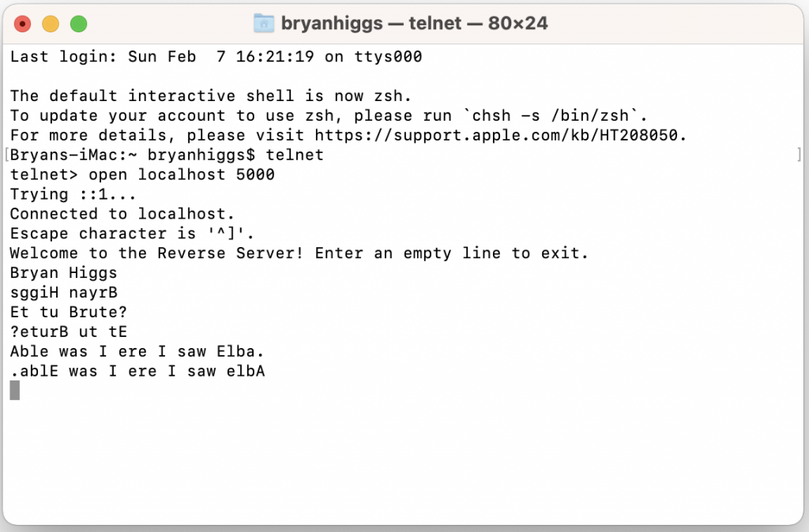Click the prompt mark bracket at right edge
Screen dimensions: 809x532
[800, 155]
